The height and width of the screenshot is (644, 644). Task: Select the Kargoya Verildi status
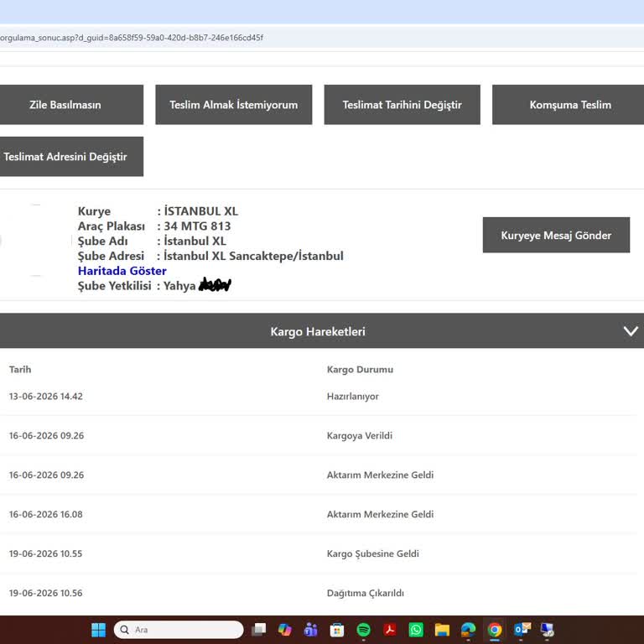click(360, 435)
